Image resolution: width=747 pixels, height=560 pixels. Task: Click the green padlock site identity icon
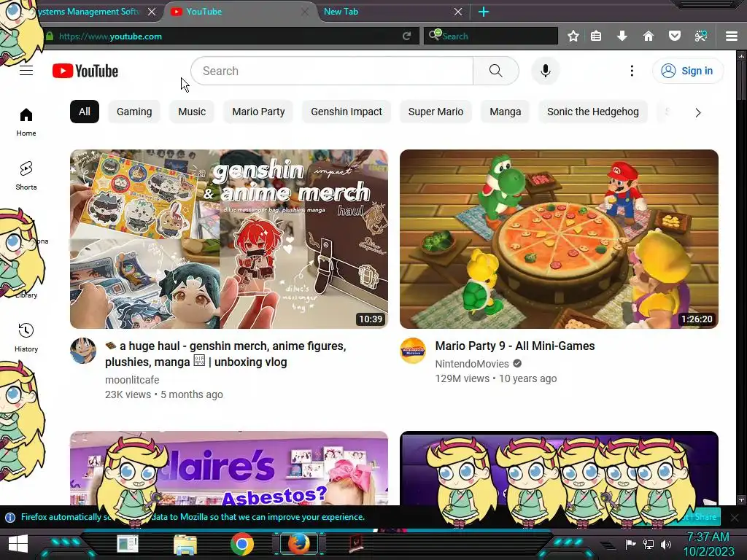50,36
